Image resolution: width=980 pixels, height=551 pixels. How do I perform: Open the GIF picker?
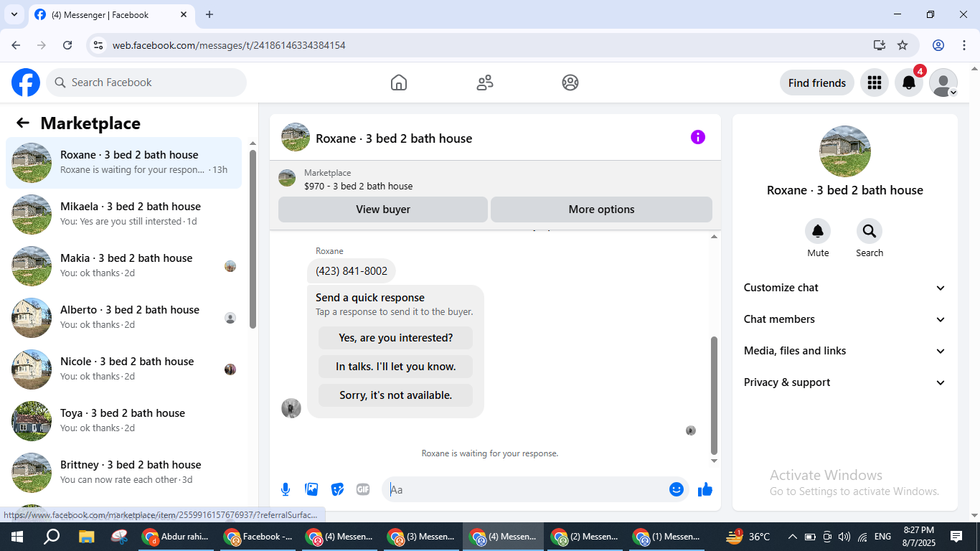click(x=363, y=489)
